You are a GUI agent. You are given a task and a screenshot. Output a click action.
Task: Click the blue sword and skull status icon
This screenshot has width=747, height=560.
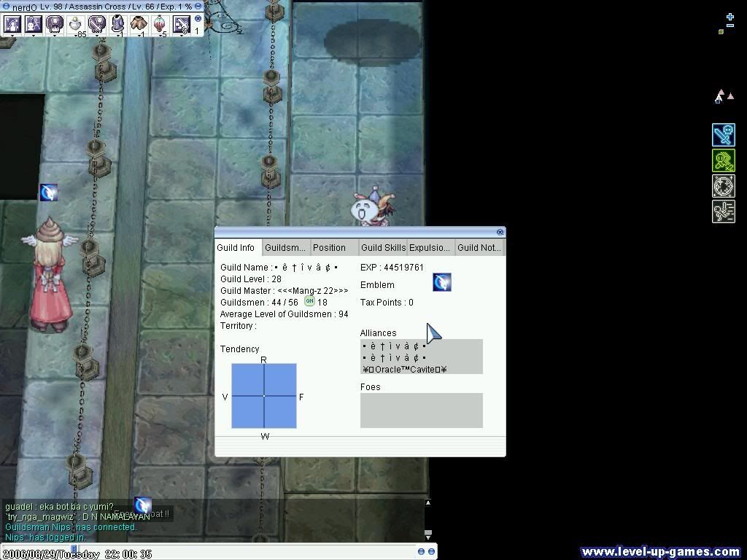[x=723, y=135]
